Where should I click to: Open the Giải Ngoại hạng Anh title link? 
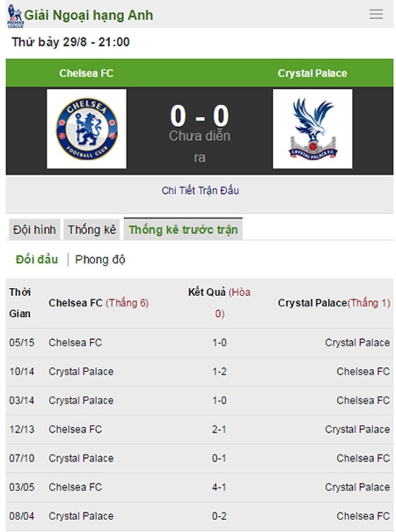(x=89, y=16)
